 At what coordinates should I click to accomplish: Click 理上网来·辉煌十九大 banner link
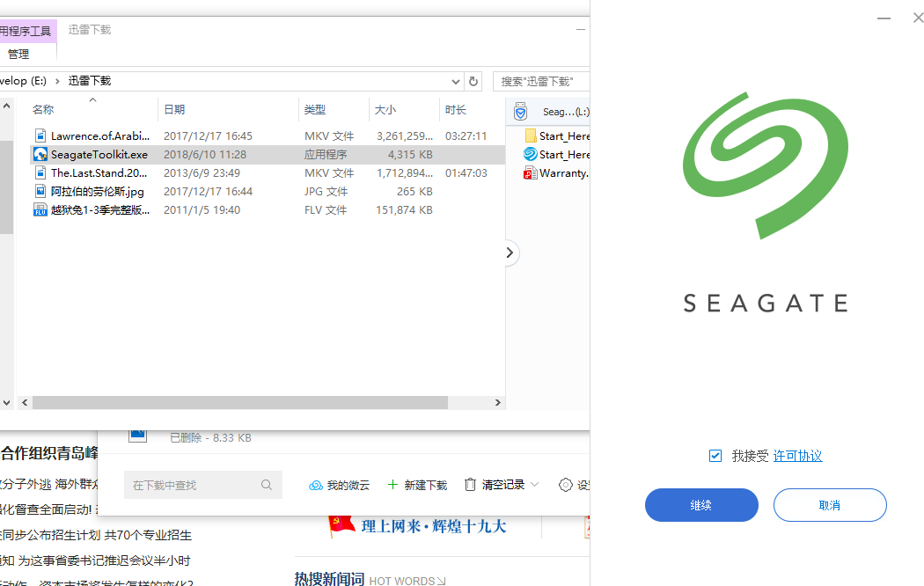coord(434,526)
